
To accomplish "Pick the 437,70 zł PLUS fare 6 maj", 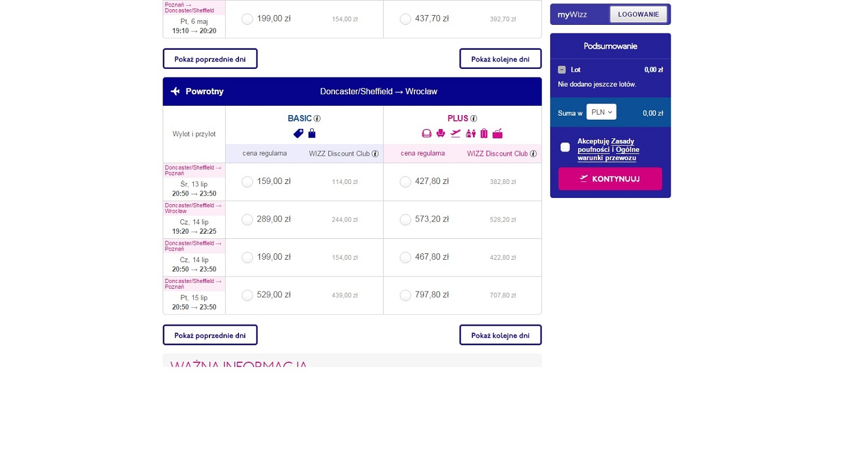I will [x=406, y=19].
